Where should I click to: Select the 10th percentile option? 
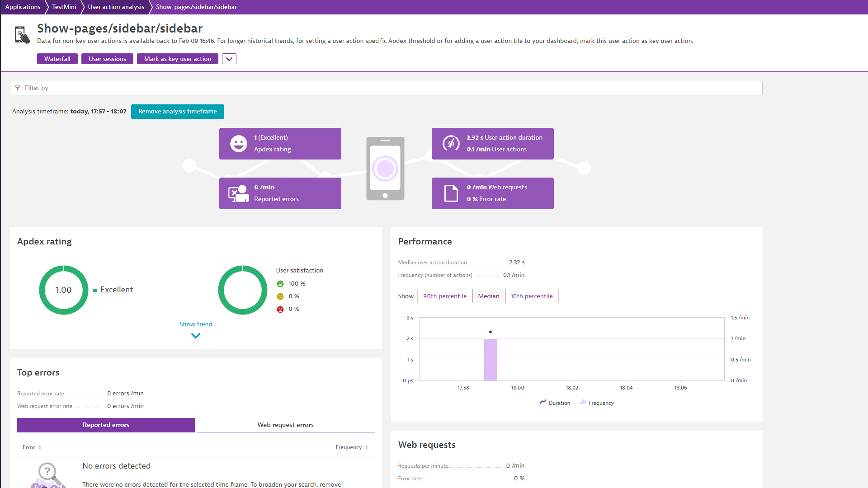point(531,296)
